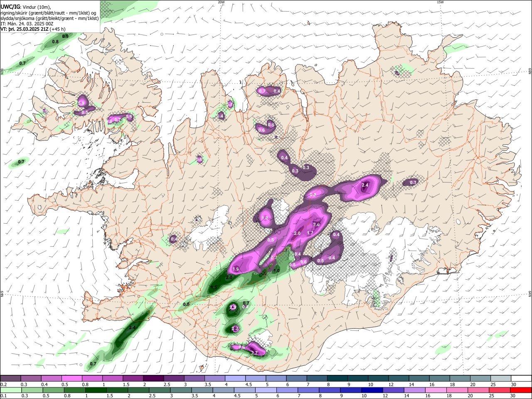The height and width of the screenshot is (399, 532).
Task: Click the pale green 0.1 swatch in the bottom legend row
Action: 11,390
